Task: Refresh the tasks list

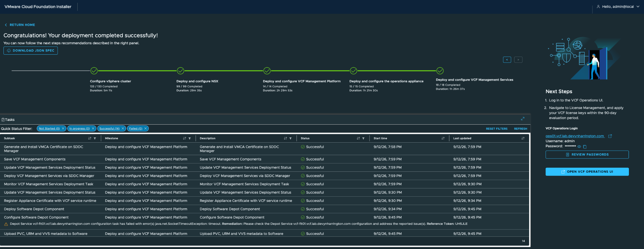Action: coord(520,129)
